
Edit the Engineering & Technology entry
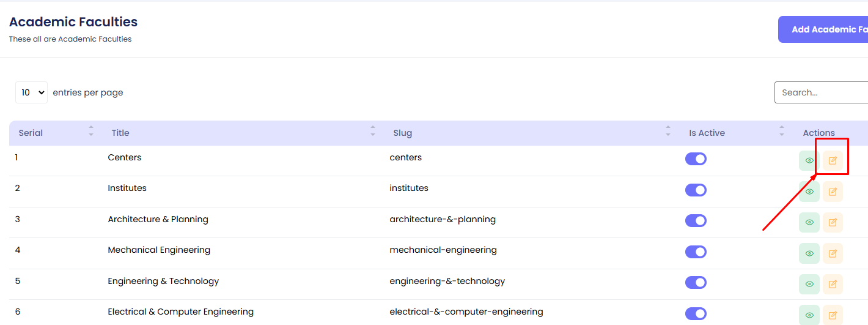(x=832, y=284)
